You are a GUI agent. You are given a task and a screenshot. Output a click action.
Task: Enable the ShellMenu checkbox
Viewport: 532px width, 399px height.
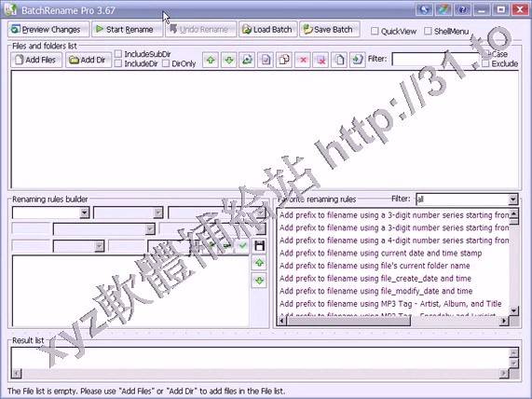coord(428,31)
